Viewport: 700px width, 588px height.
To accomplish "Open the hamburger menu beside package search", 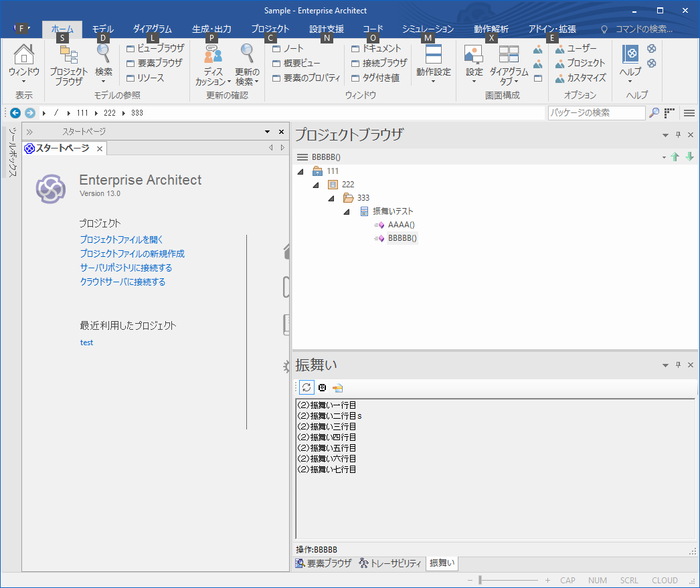I will [689, 113].
